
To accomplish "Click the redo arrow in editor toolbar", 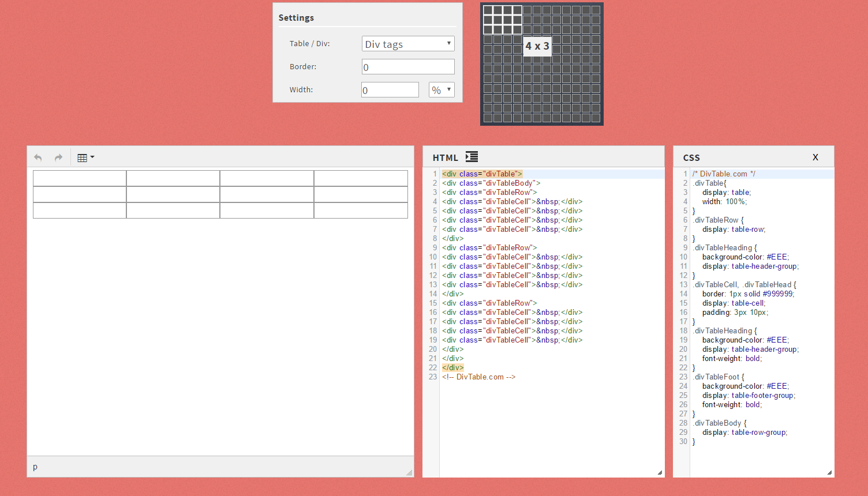I will (58, 157).
